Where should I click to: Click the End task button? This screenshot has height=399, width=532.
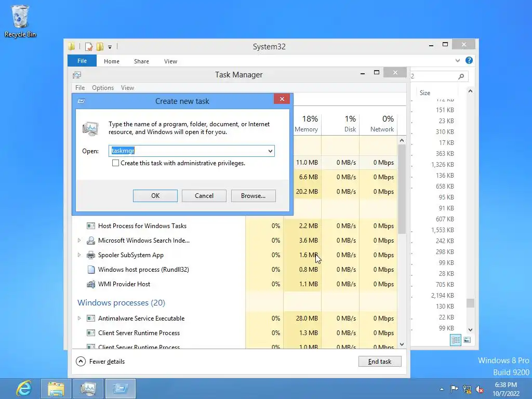[x=380, y=362]
